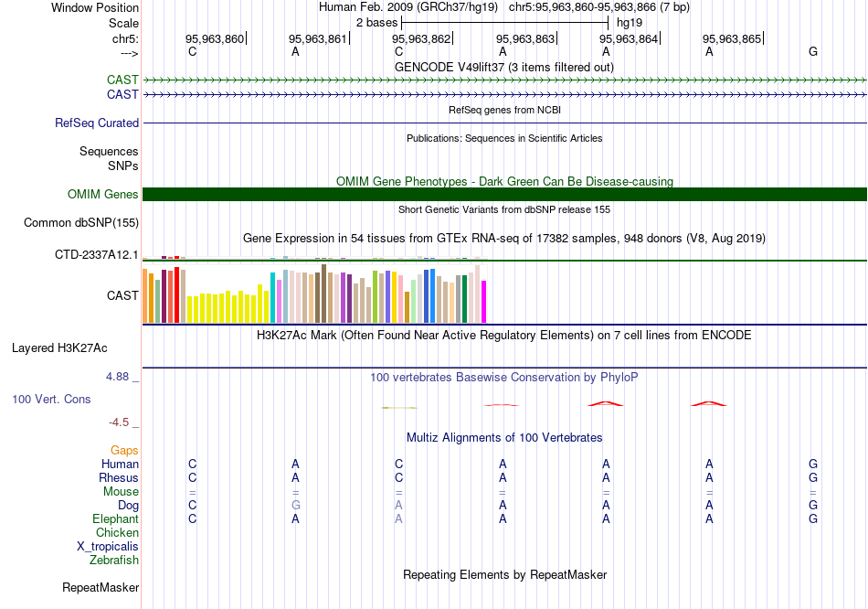Open Multiz Alignments of 100 Vertebrates title

pyautogui.click(x=503, y=437)
